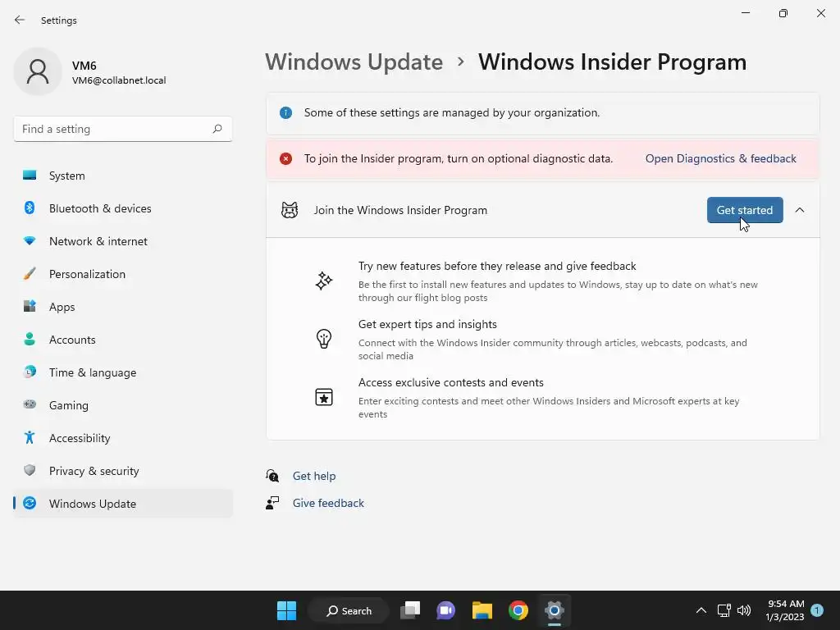The image size is (840, 630).
Task: Open Diagnostics & feedback link
Action: tap(720, 158)
